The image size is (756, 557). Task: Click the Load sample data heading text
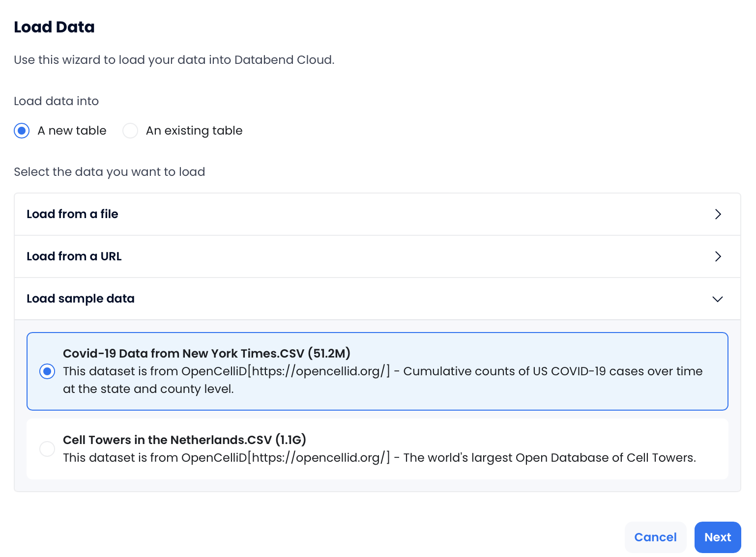[x=81, y=299]
